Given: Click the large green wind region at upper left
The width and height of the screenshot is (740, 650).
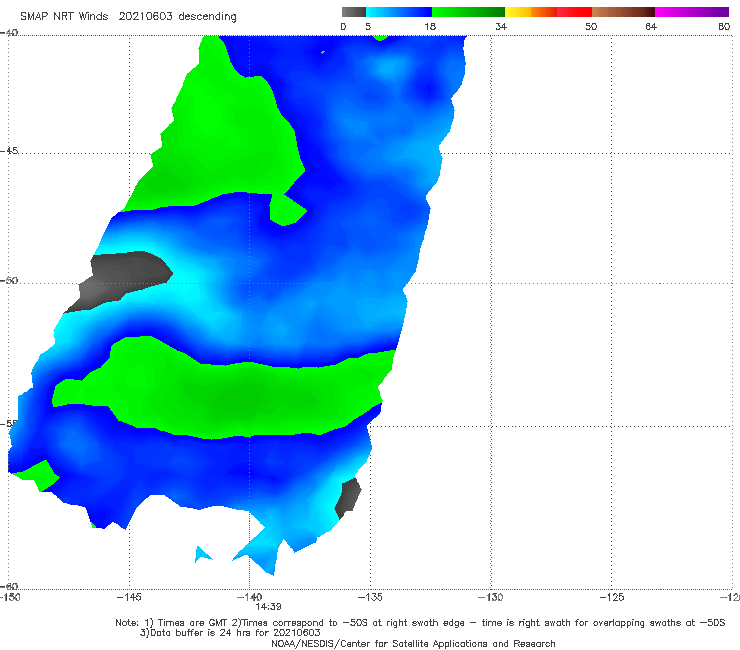Looking at the screenshot, I should (222, 137).
